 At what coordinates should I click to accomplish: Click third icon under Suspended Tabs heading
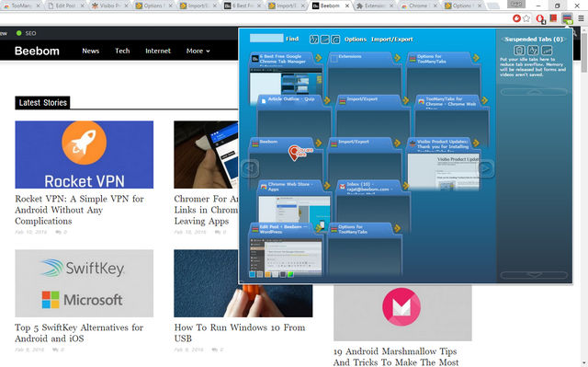pos(547,50)
